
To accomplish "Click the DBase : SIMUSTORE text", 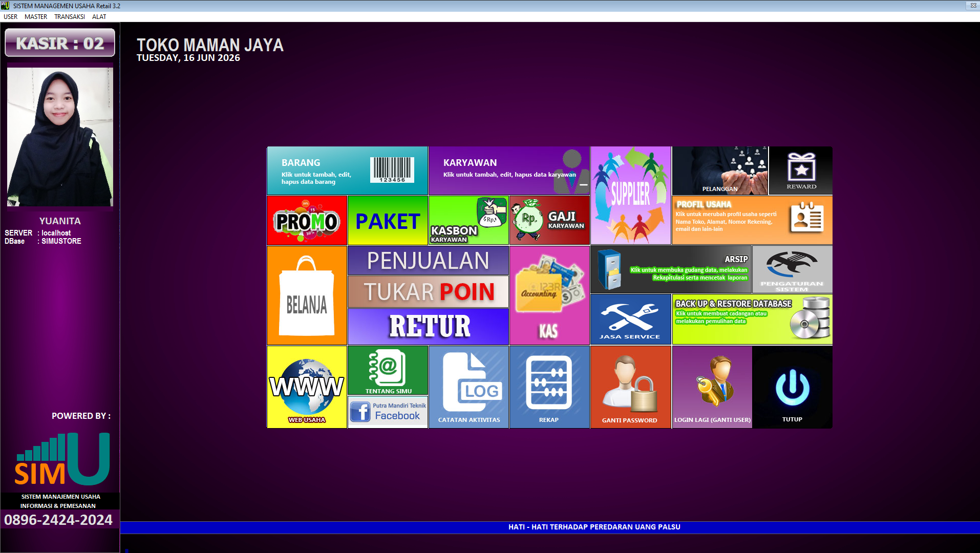I will point(43,241).
